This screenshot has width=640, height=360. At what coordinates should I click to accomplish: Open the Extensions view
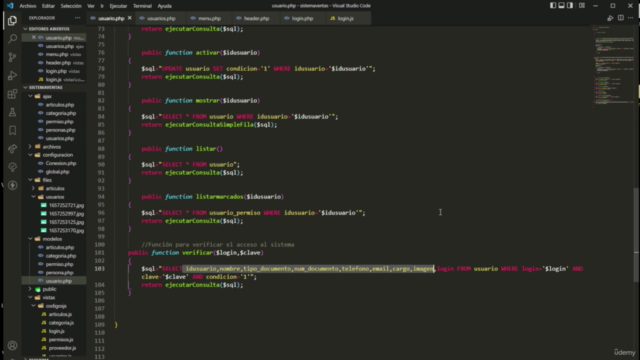pyautogui.click(x=12, y=94)
